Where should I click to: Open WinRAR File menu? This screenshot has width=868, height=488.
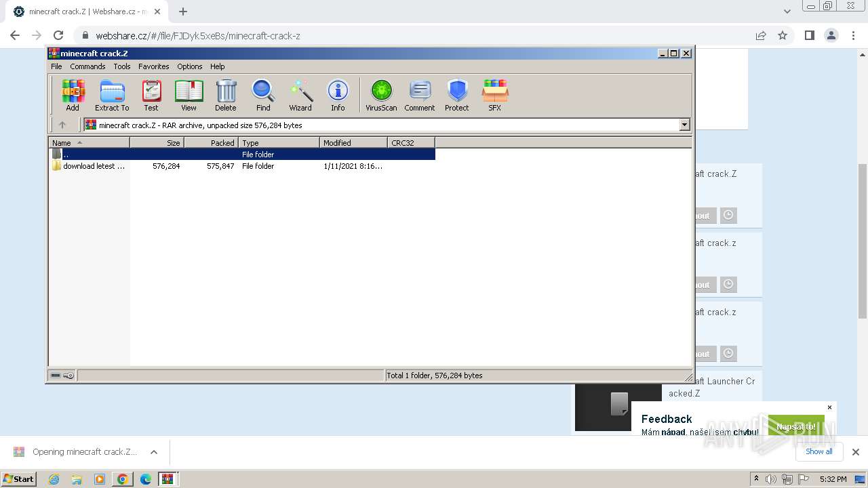[x=56, y=66]
